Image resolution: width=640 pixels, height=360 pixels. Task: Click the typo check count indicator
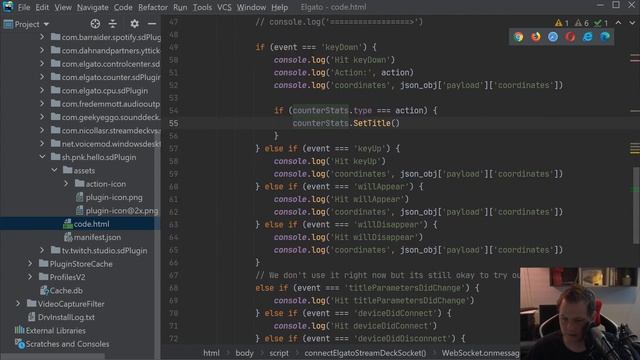point(601,23)
